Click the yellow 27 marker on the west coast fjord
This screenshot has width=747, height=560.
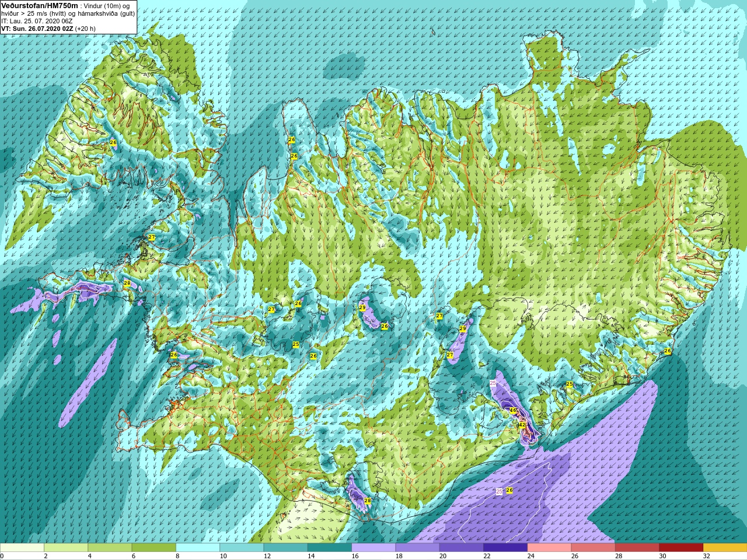pyautogui.click(x=152, y=237)
